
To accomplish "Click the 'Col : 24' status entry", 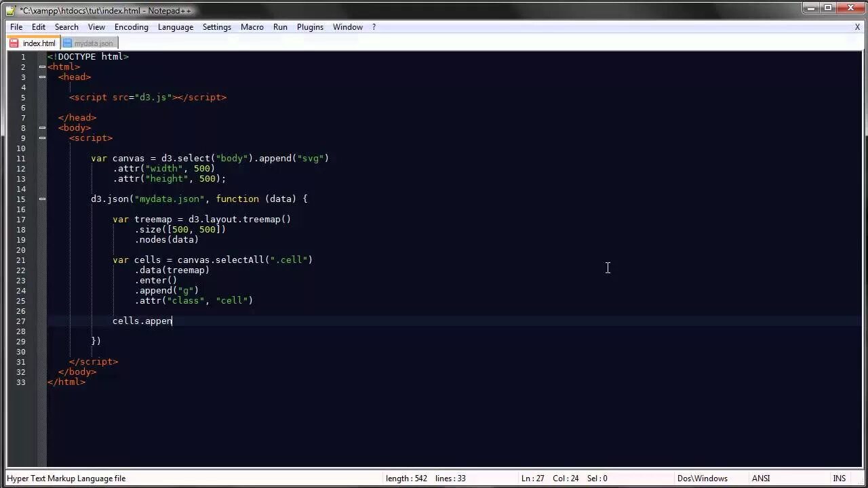I will pyautogui.click(x=566, y=479).
